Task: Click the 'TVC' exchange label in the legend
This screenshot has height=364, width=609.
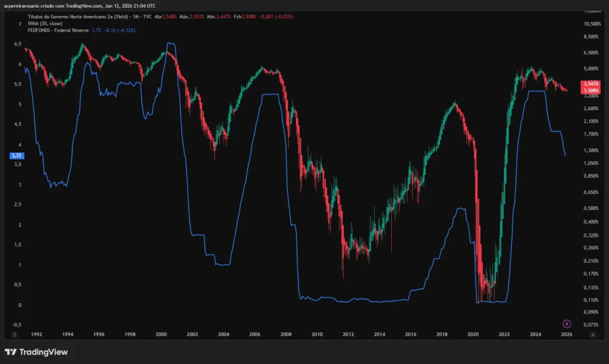Action: click(147, 16)
